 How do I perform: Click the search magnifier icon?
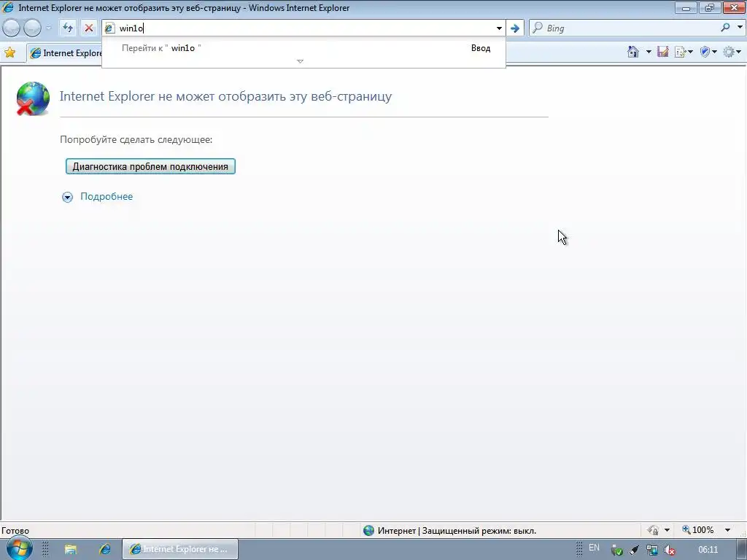725,28
